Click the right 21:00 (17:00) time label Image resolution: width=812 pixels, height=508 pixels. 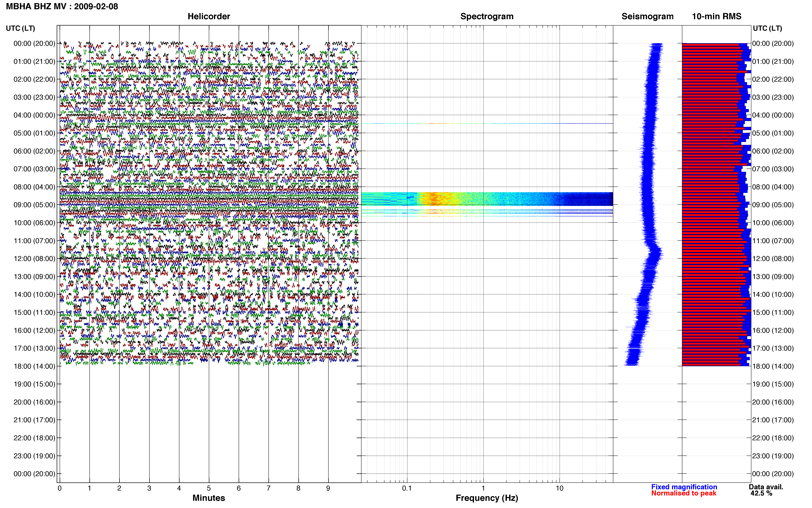coord(773,420)
